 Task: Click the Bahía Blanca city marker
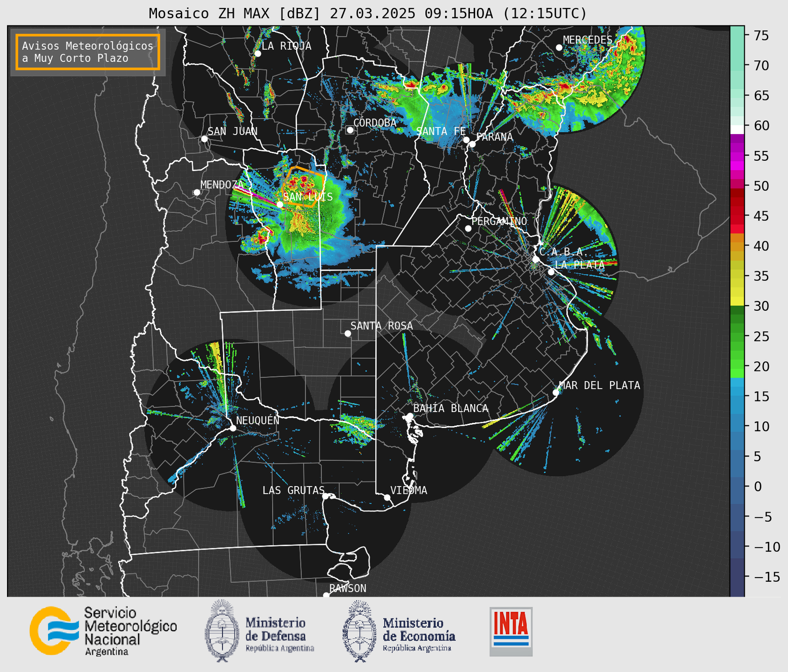pos(410,416)
